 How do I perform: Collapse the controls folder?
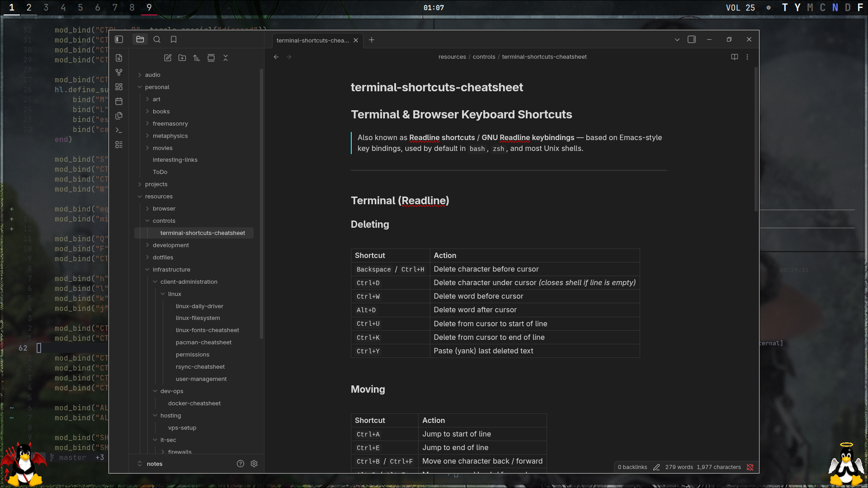click(x=164, y=221)
